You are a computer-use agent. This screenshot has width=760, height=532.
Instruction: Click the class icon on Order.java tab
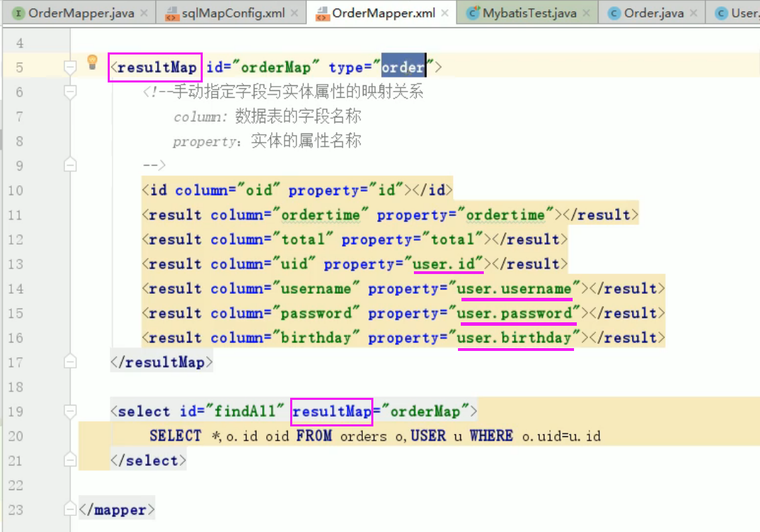pos(614,13)
